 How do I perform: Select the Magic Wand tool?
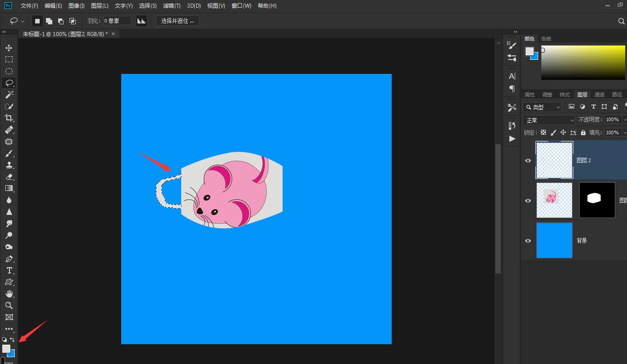pos(9,95)
